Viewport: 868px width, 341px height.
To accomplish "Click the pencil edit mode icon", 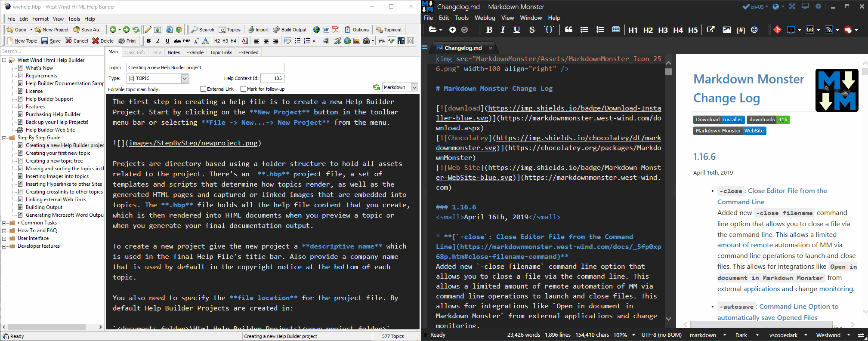I will click(x=148, y=30).
